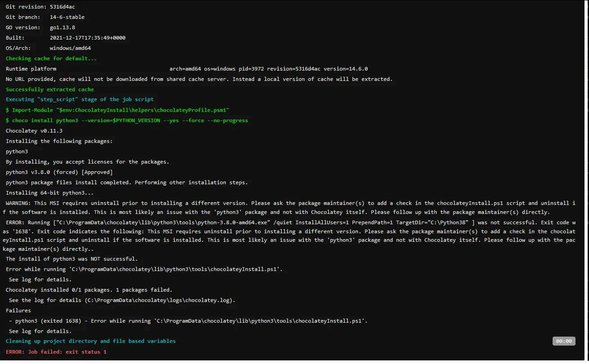Screen dimensions: 589x364
Task: Click the 00:00 duration badge
Action: coord(564,341)
